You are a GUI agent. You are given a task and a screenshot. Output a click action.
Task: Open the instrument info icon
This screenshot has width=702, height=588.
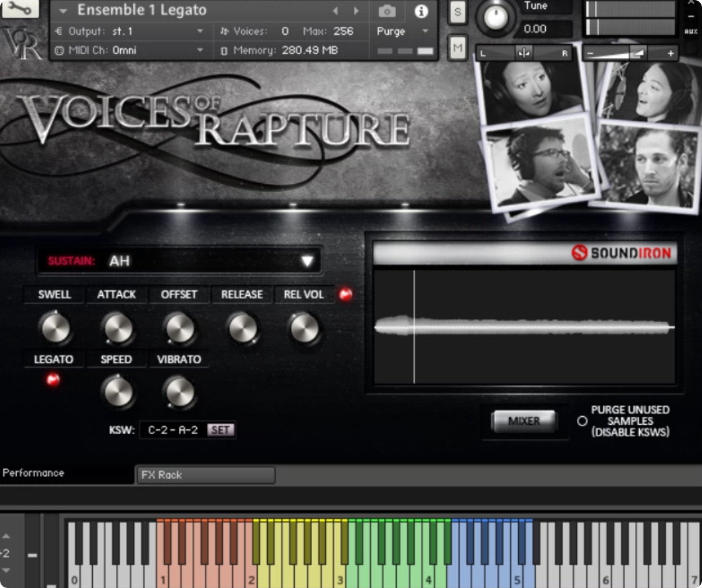421,11
